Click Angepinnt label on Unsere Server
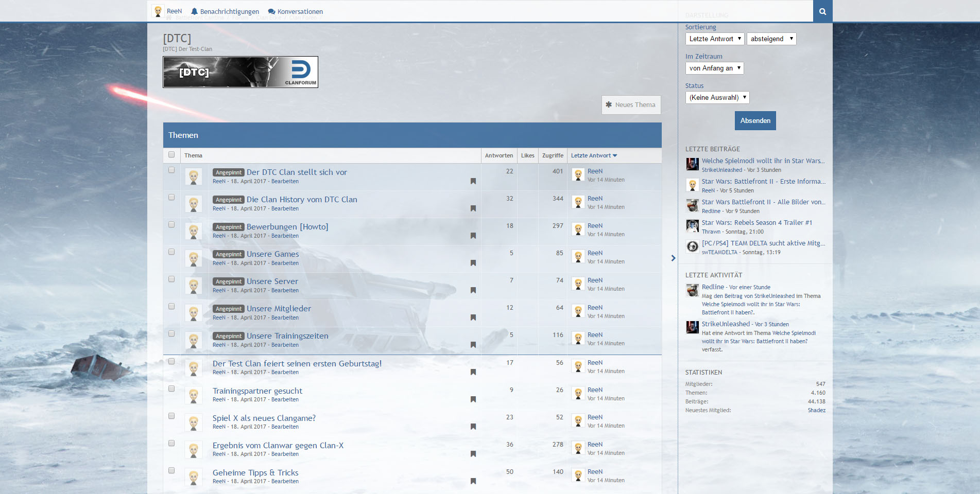 (x=229, y=281)
